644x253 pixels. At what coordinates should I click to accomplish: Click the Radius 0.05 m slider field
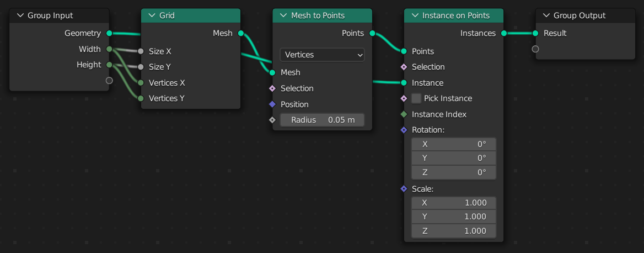(x=322, y=120)
